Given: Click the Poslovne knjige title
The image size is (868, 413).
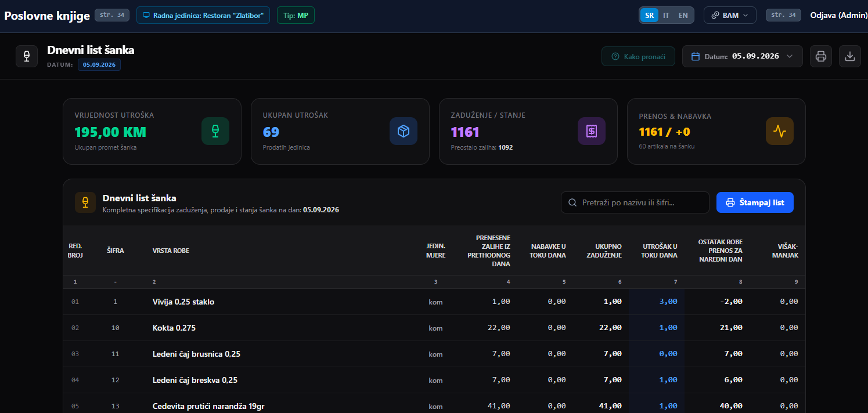Looking at the screenshot, I should click(x=47, y=16).
